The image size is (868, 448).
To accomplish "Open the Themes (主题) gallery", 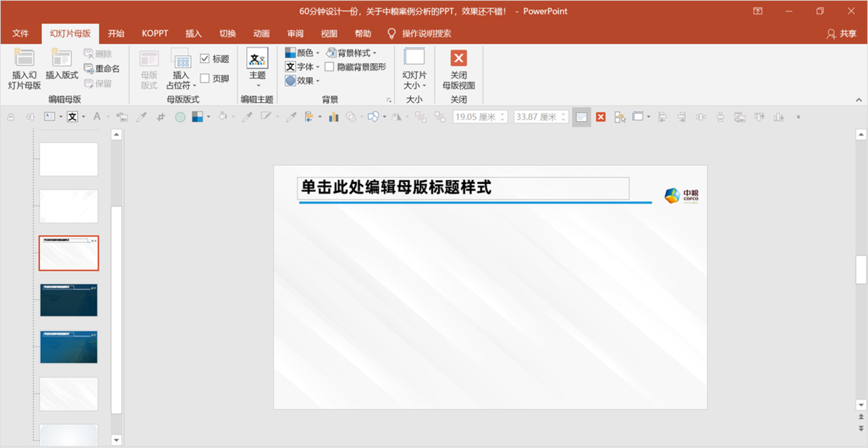I will pyautogui.click(x=258, y=68).
